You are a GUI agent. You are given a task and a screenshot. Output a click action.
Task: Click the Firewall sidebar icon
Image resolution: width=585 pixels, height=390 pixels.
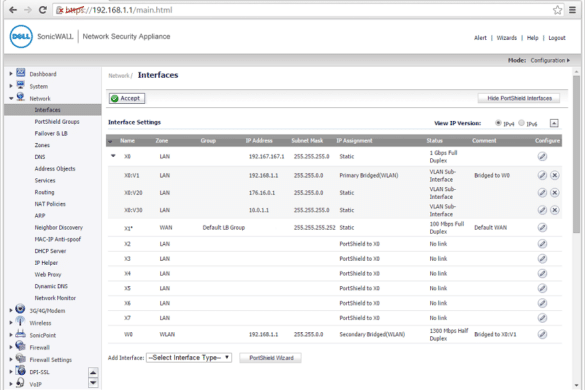(21, 346)
